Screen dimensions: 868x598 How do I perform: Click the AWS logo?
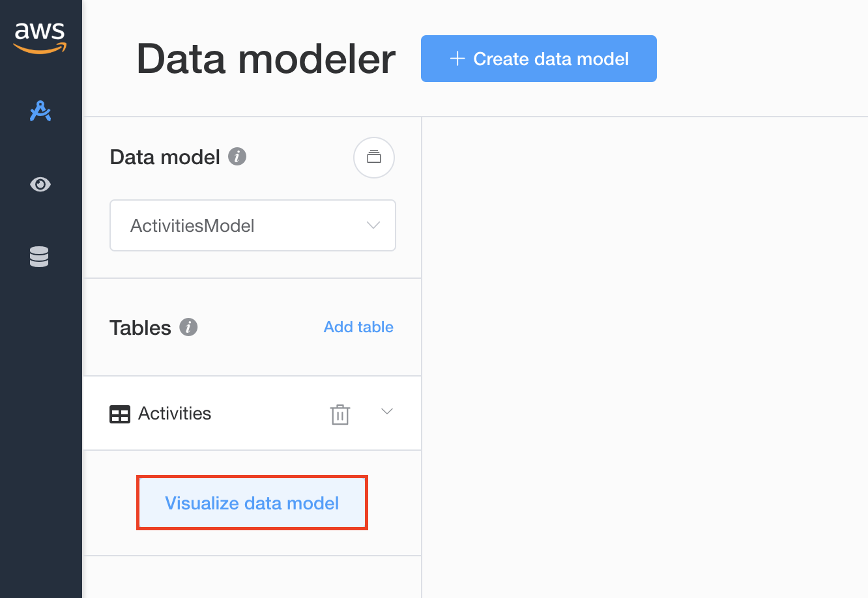pyautogui.click(x=40, y=38)
